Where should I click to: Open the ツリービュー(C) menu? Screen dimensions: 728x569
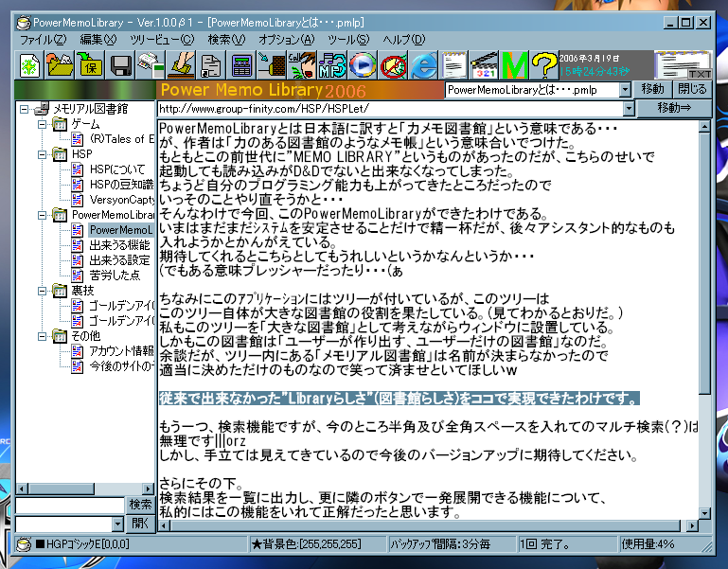coord(162,40)
